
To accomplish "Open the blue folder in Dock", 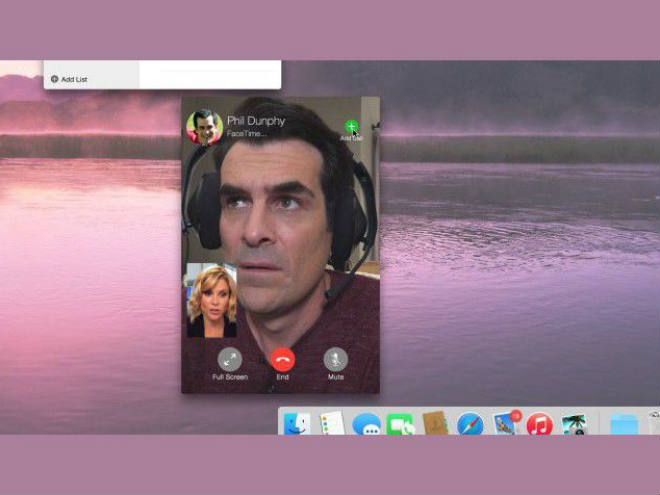I will (x=624, y=425).
